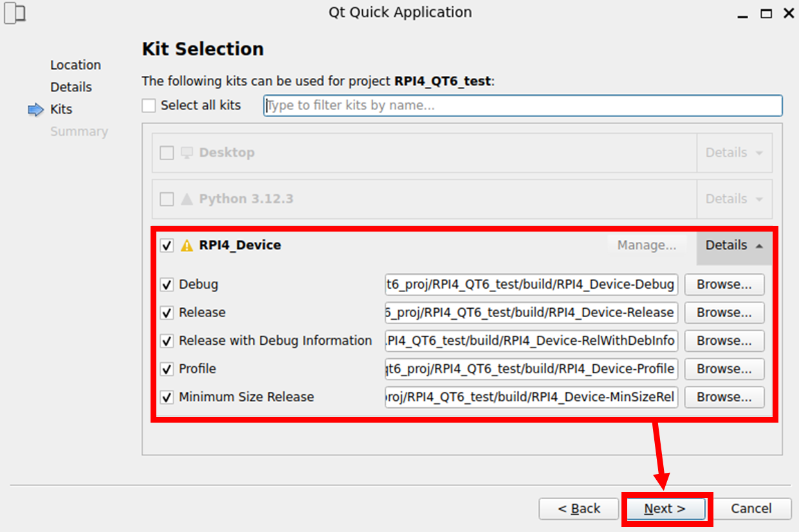Click the Release build path field

point(531,313)
